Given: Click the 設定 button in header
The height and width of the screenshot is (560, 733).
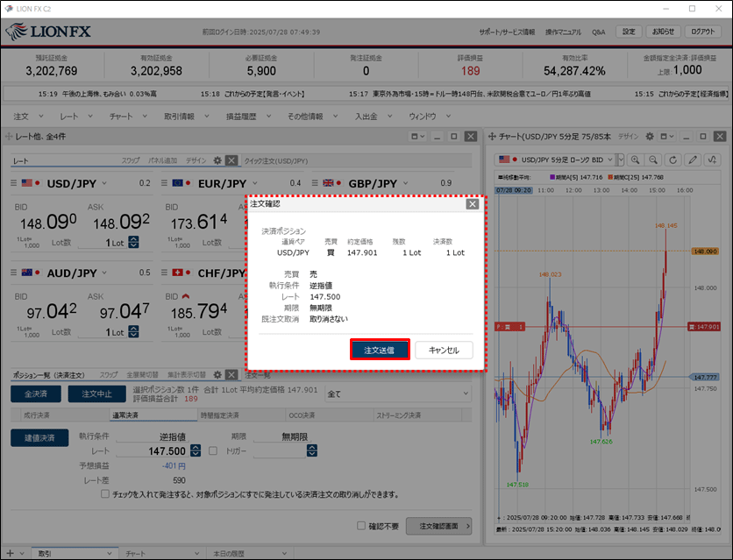Looking at the screenshot, I should coord(629,32).
